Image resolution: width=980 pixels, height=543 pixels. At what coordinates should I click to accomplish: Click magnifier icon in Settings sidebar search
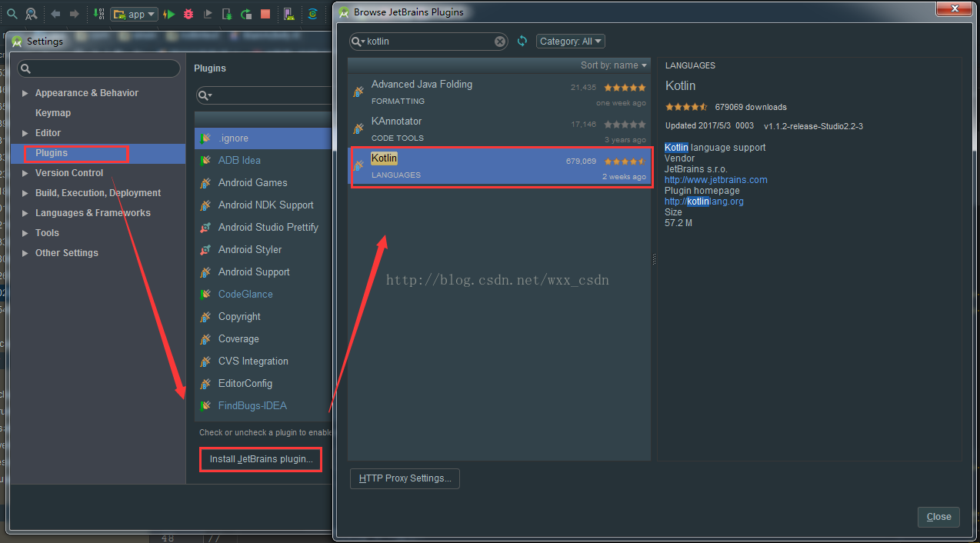(25, 69)
